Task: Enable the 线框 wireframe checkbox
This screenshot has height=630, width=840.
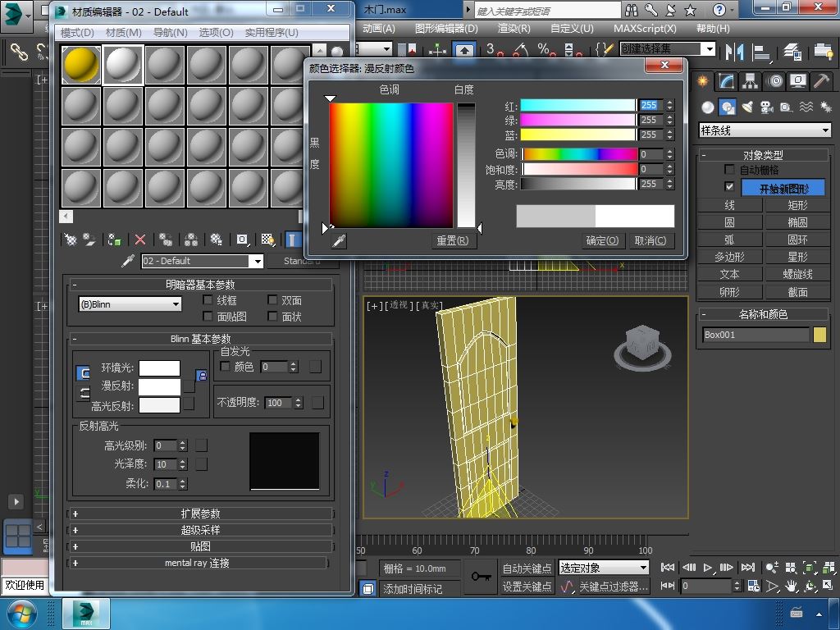Action: [x=208, y=300]
